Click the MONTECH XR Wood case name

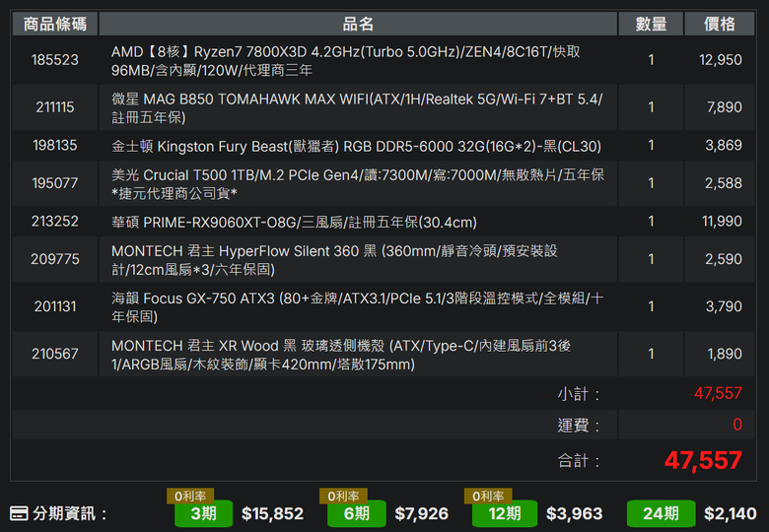click(x=341, y=355)
